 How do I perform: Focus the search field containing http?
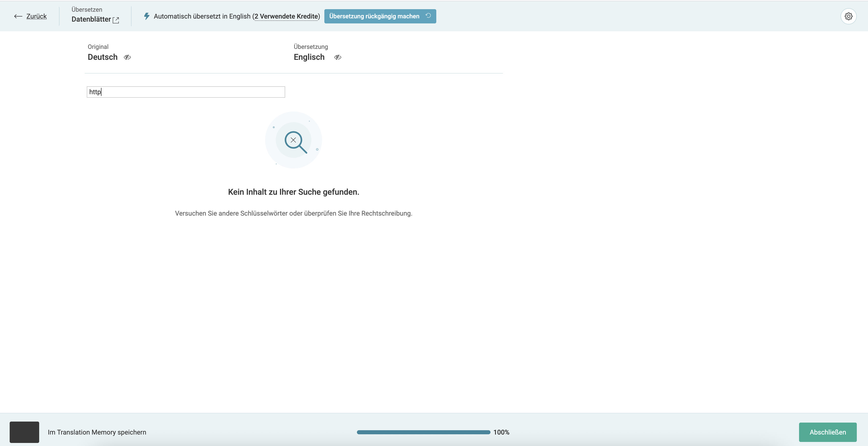tap(186, 92)
